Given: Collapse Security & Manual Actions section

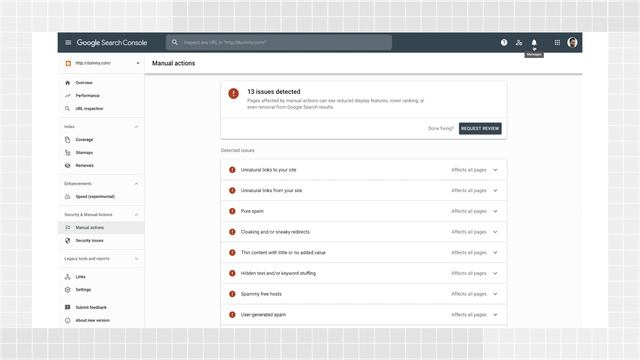Looking at the screenshot, I should [x=136, y=215].
